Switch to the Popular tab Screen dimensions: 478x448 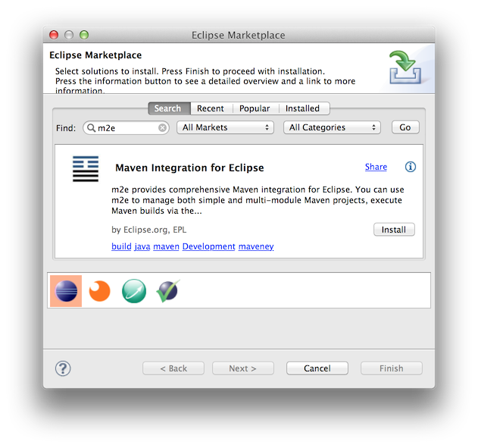(x=255, y=108)
